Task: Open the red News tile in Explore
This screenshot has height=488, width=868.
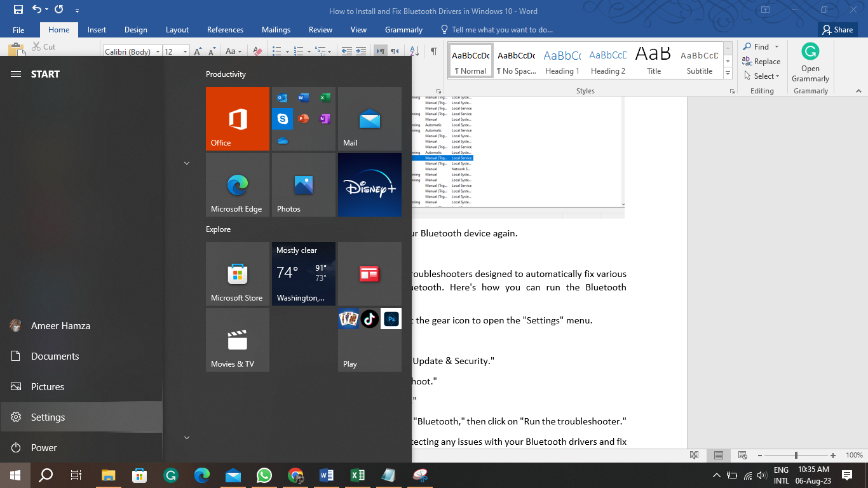Action: click(x=370, y=274)
